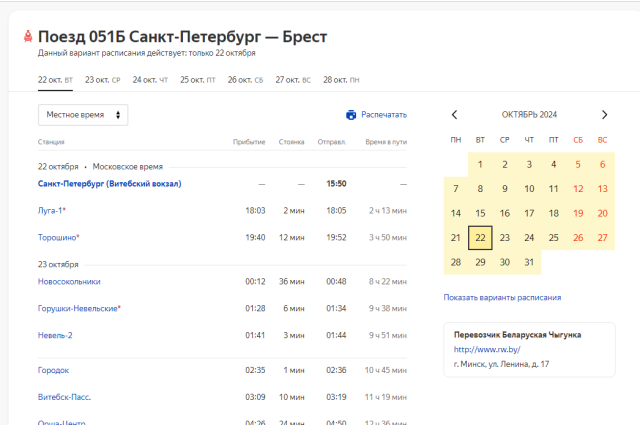This screenshot has width=640, height=425.
Task: Select the 23 окт. СР tab
Action: point(102,79)
